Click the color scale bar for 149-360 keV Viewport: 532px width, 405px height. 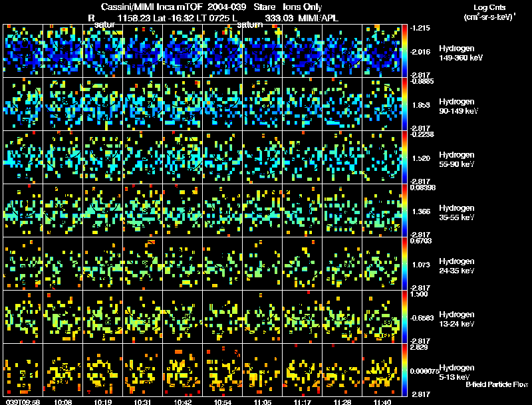[404, 51]
